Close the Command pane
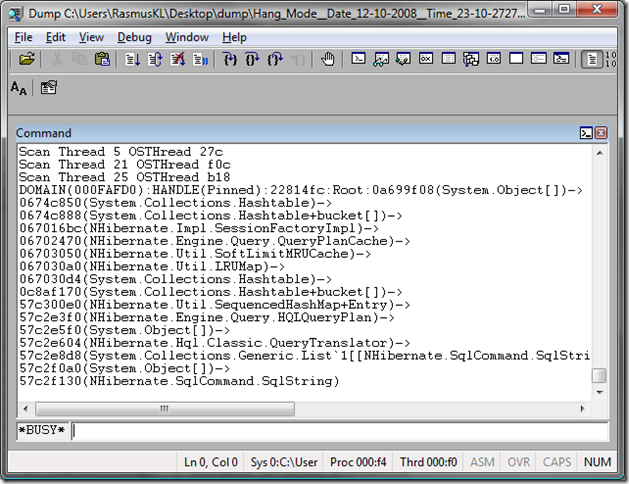 click(x=601, y=133)
